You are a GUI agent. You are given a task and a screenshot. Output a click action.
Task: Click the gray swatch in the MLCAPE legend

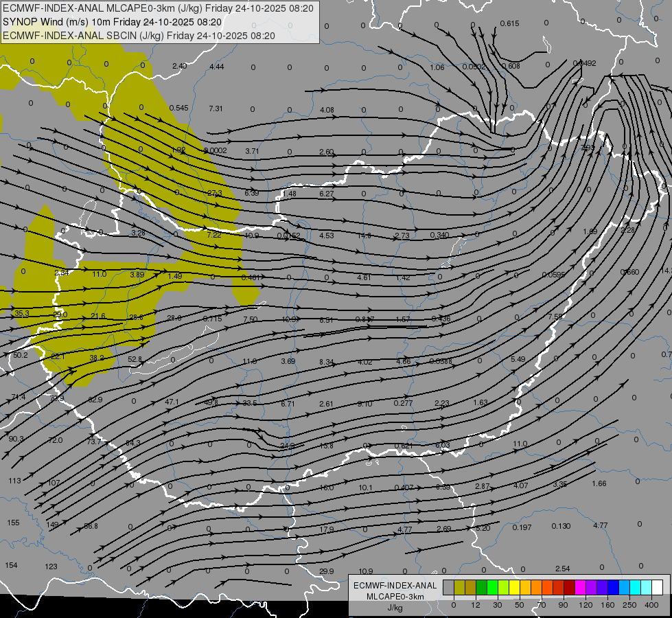[448, 588]
